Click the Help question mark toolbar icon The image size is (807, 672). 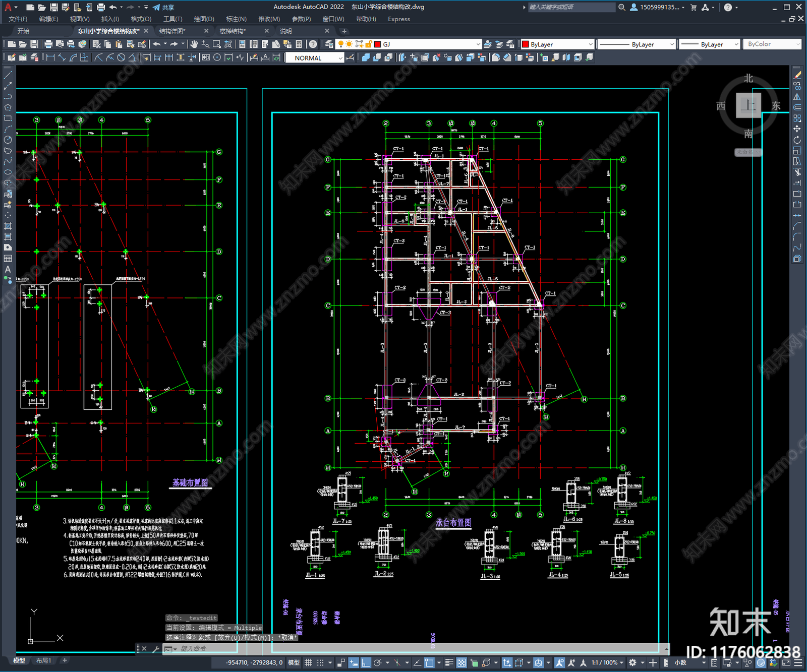coord(313,44)
